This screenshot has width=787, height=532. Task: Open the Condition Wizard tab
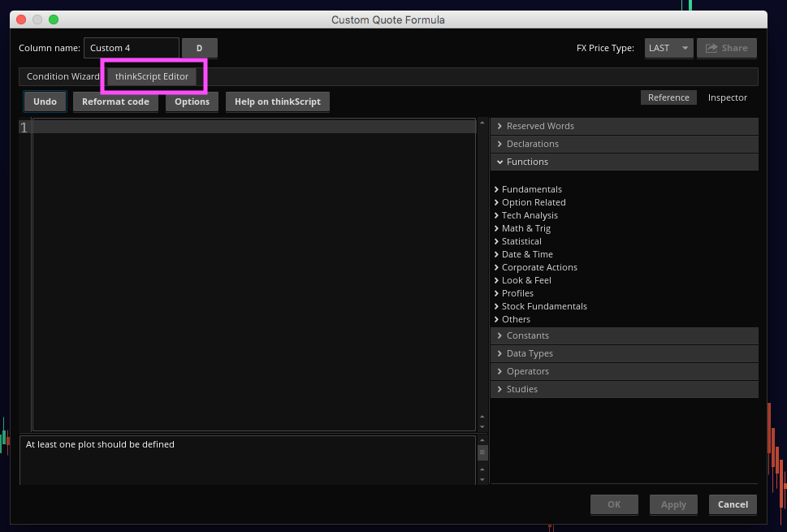(63, 76)
